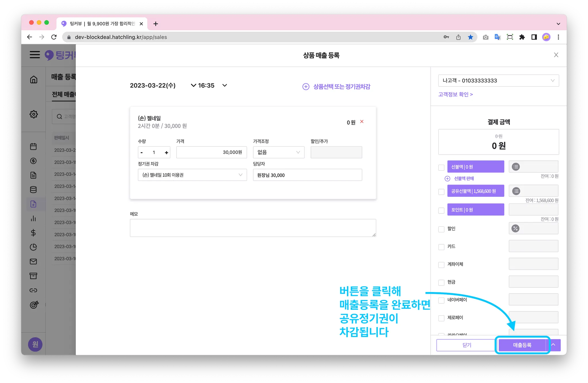Click percent icon in 할인 field

point(515,229)
